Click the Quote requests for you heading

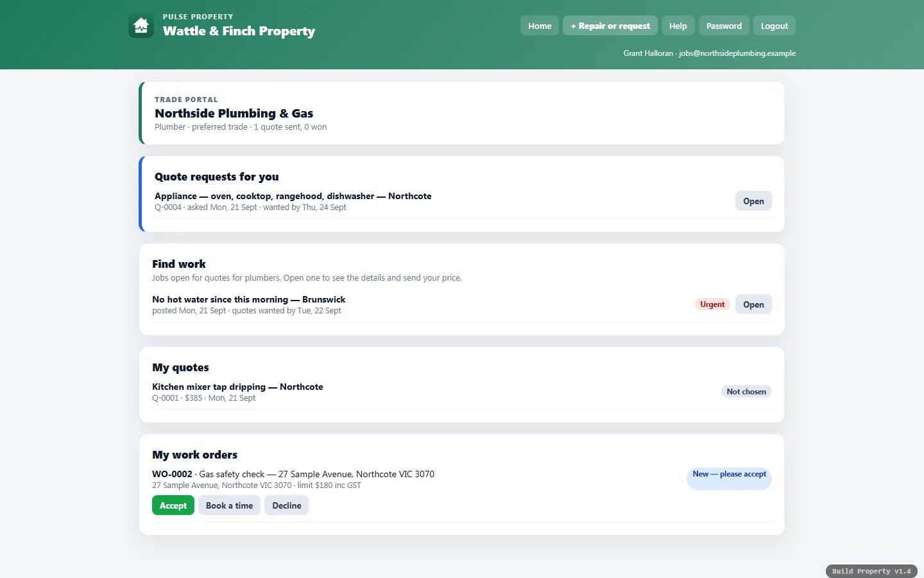pos(216,177)
